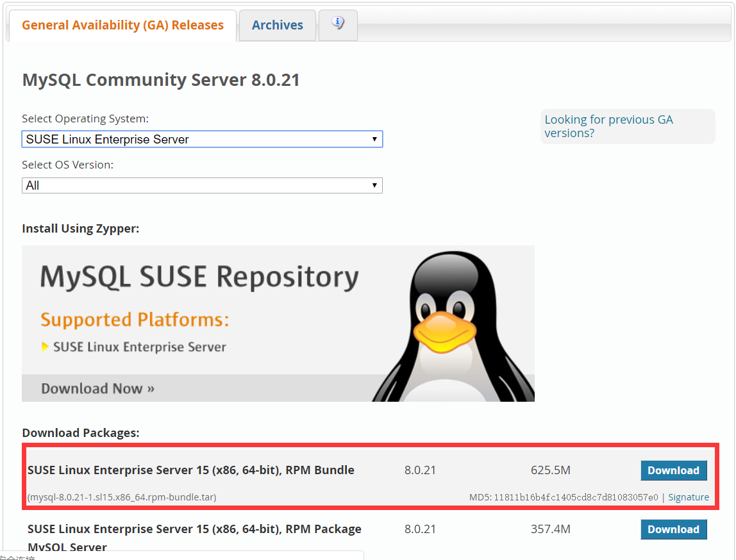This screenshot has width=736, height=560.
Task: Click the 'Looking for previous GA versions?' link
Action: [608, 126]
